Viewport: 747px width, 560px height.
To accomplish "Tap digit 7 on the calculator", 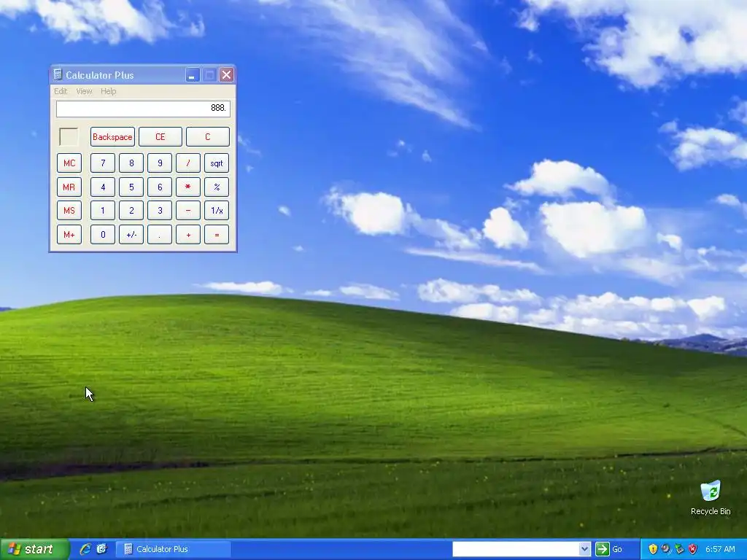I will tap(103, 163).
